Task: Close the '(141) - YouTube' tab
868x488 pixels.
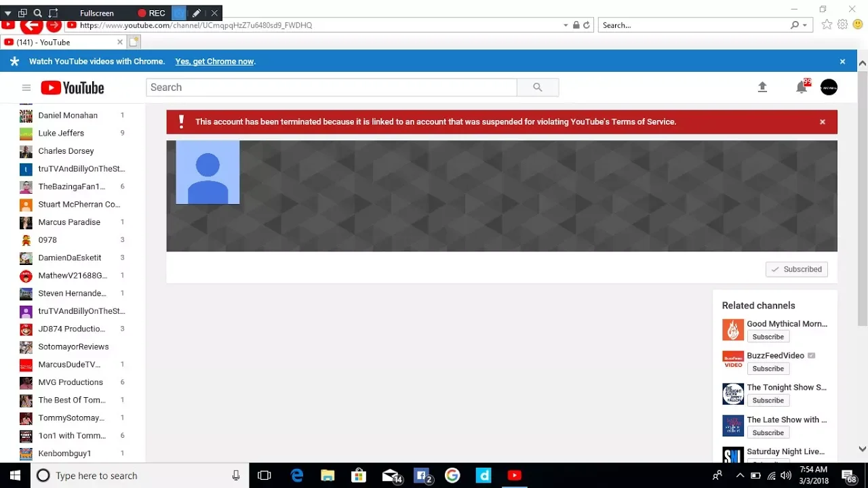Action: 120,42
